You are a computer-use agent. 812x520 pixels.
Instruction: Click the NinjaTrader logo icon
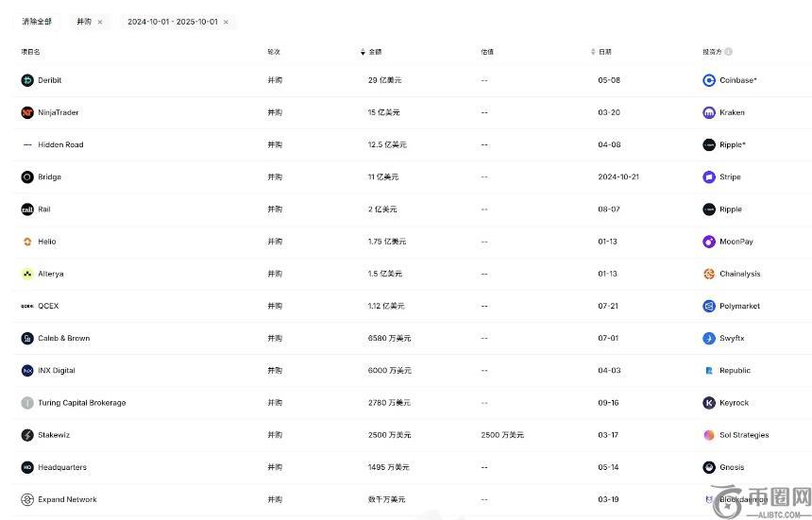[x=27, y=112]
